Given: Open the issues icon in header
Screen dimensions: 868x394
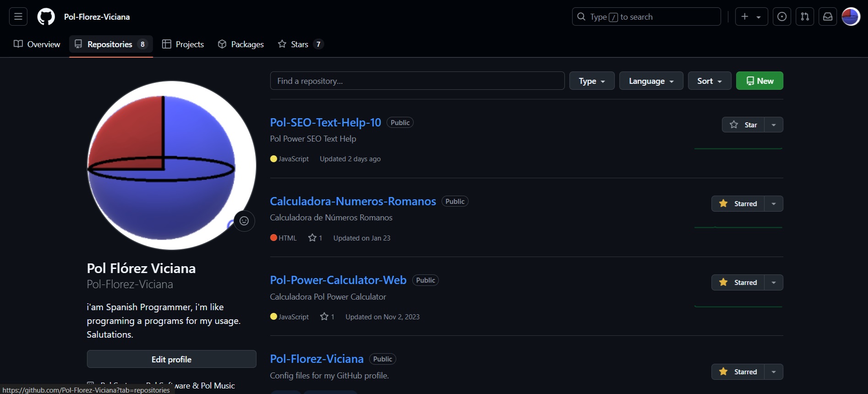Looking at the screenshot, I should [782, 16].
